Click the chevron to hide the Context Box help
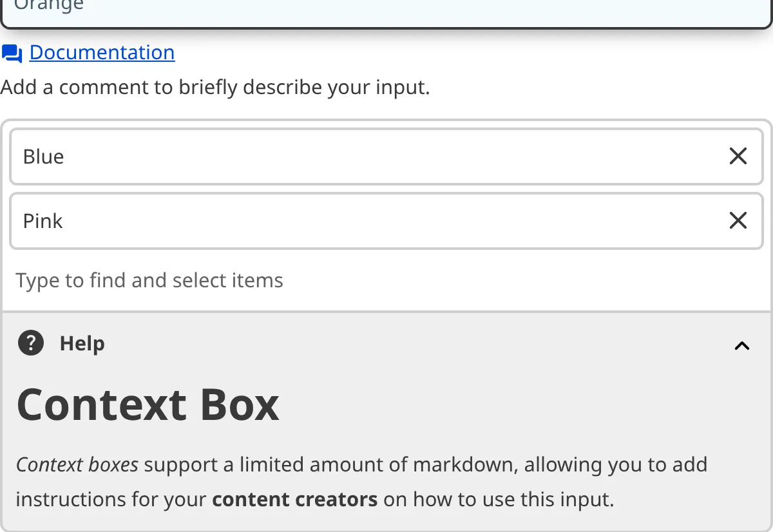 tap(741, 346)
